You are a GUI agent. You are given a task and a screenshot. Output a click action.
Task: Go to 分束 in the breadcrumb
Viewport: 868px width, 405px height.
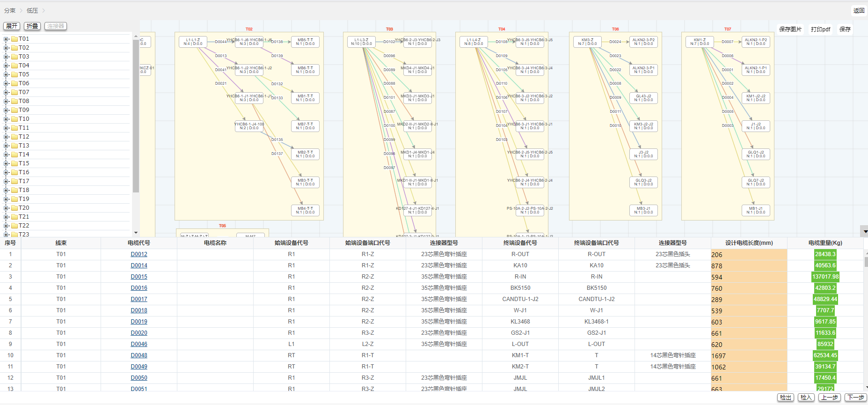point(10,10)
